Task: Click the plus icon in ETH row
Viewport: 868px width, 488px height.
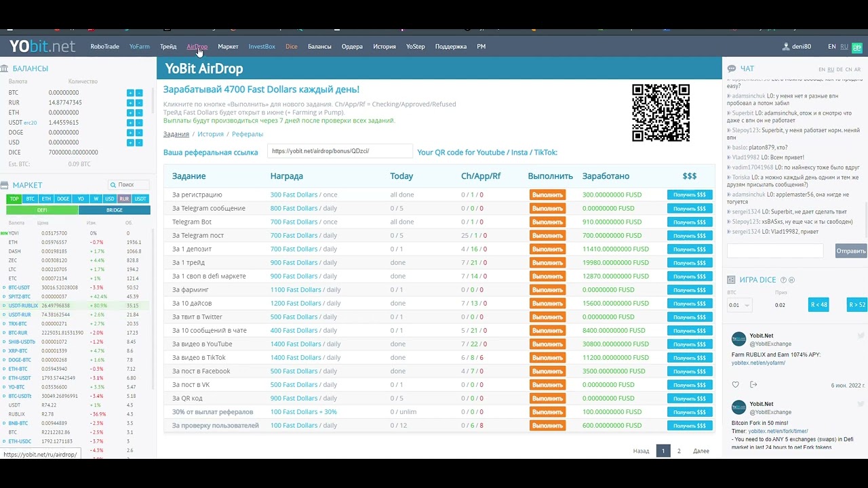Action: pyautogui.click(x=130, y=113)
